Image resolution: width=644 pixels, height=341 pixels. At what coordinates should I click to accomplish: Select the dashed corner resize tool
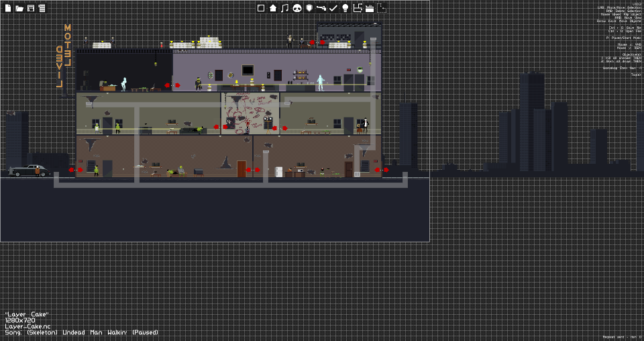tap(382, 8)
